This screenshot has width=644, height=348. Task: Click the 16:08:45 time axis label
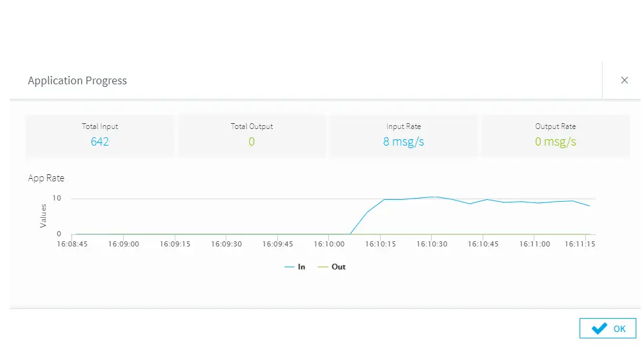[71, 244]
